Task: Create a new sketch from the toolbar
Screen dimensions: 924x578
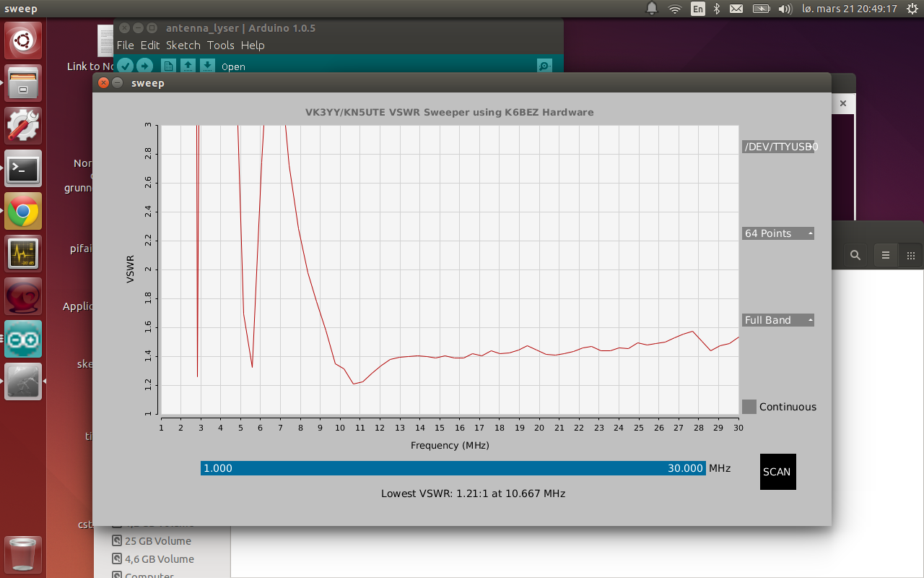Action: click(167, 66)
